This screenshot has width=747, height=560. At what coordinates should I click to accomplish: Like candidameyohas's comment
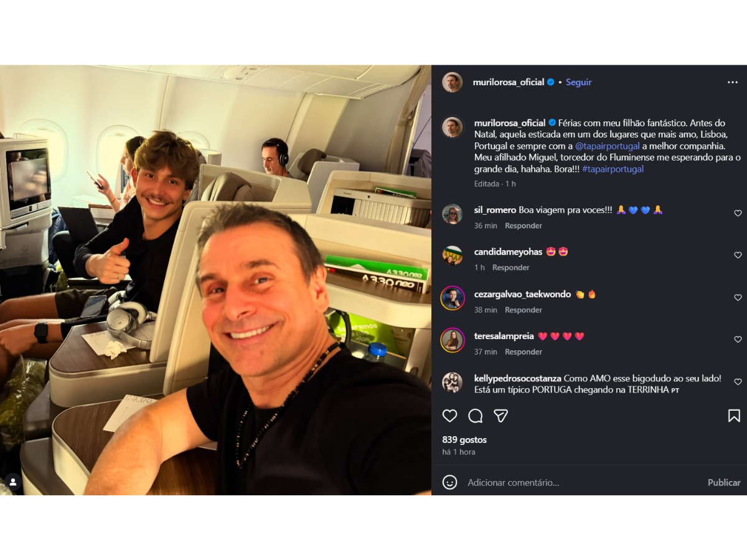pos(738,255)
